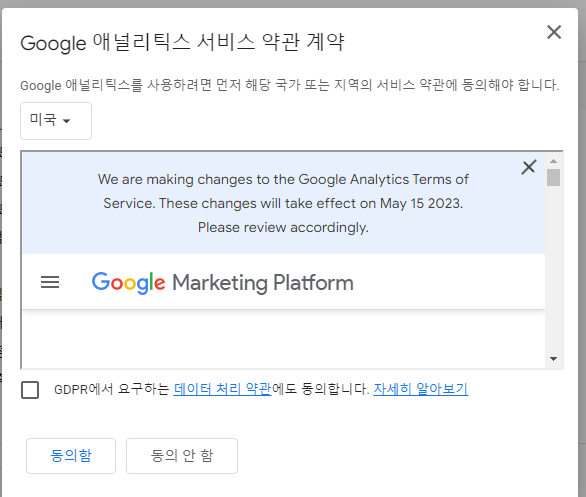Click the description sentence starting 'Google 애널리틱스를 사용하려면'
This screenshot has width=586, height=497.
[290, 85]
